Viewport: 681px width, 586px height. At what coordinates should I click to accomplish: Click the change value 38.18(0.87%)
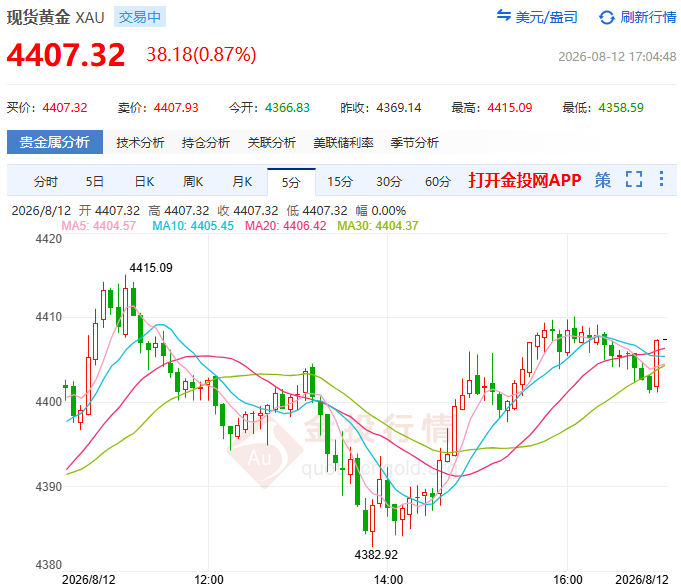coord(201,55)
